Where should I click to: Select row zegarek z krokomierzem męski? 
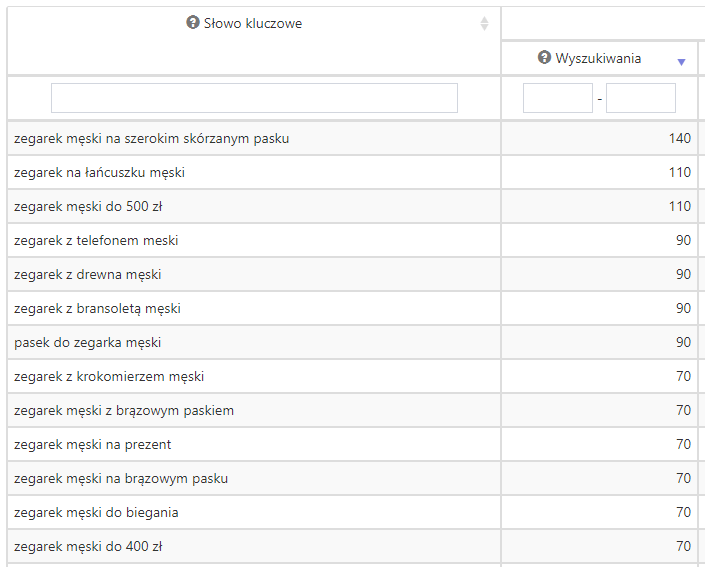tap(109, 377)
